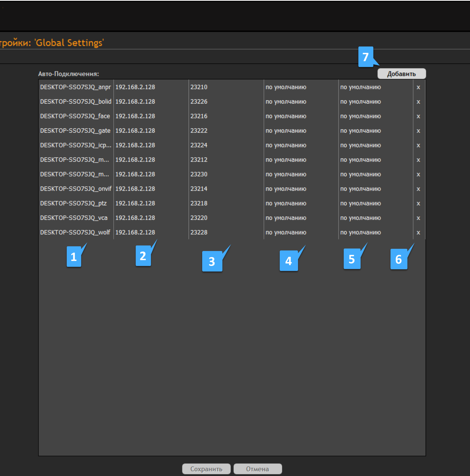Select the IP address in the anpr row
Viewport: 470px width, 476px height.
pos(135,87)
